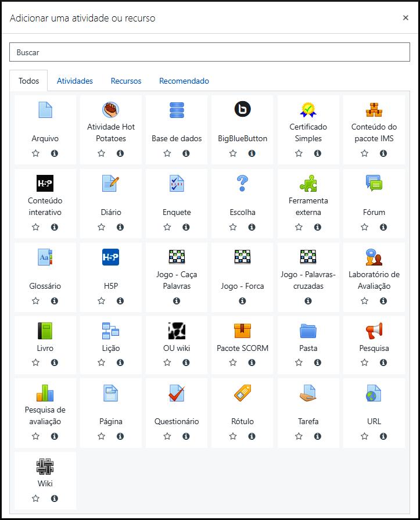
Task: Select the Questionário quiz icon
Action: click(x=177, y=393)
